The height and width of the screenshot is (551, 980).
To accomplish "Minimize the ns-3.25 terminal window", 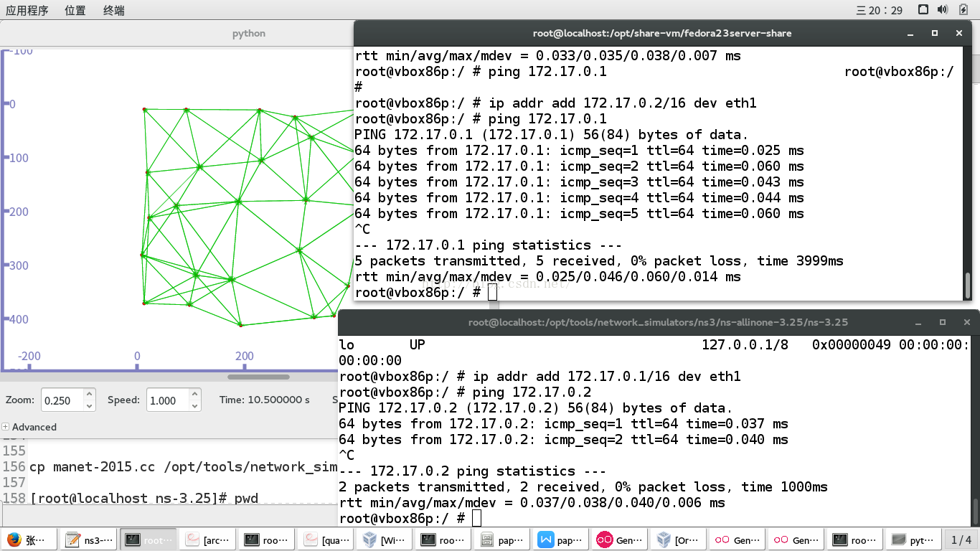I will (x=918, y=322).
